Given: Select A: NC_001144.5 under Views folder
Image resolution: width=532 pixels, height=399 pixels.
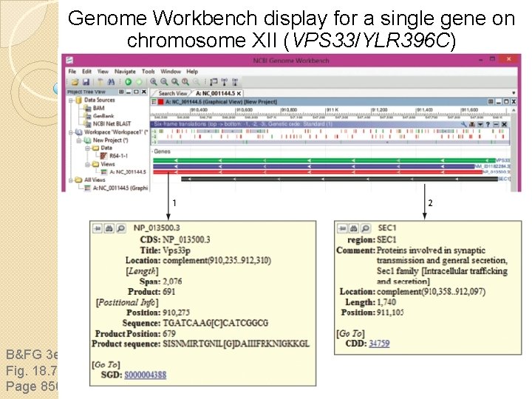Looking at the screenshot, I should (128, 172).
